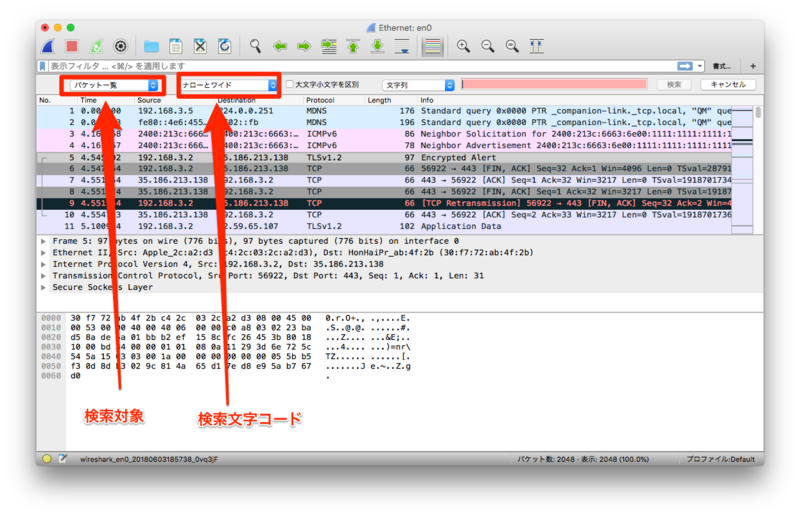The width and height of the screenshot is (800, 517).
Task: Edit capture file properties status icon
Action: [x=63, y=459]
